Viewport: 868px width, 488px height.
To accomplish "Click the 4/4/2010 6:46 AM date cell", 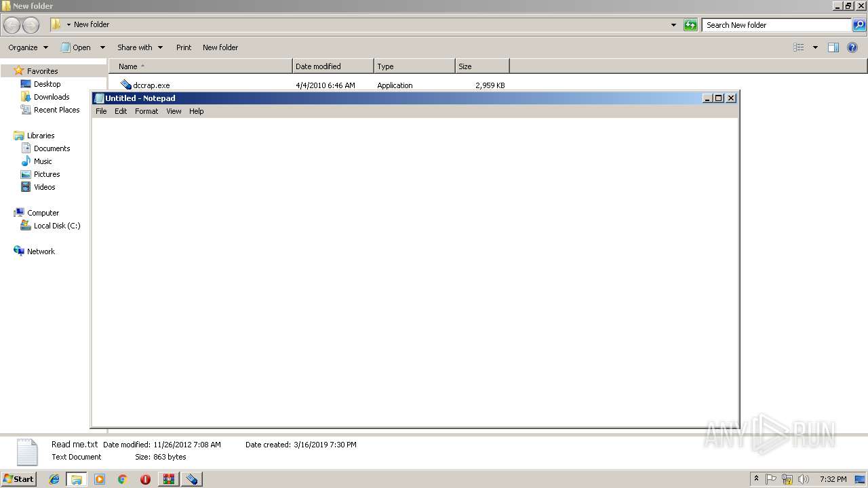I will tap(325, 85).
